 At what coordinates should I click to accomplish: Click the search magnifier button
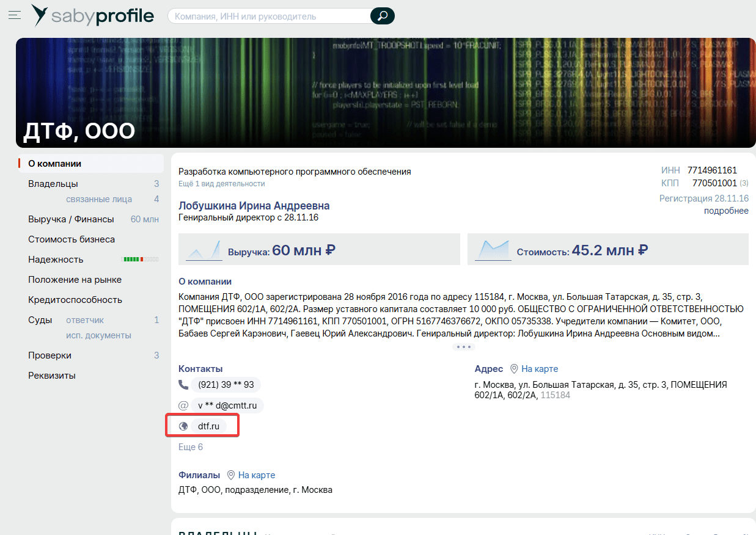coord(383,16)
